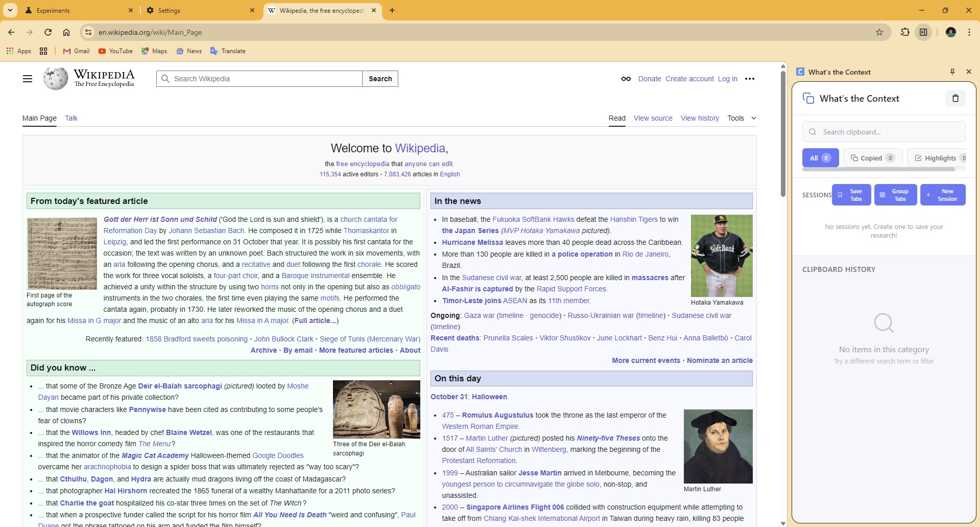Open the appearance glasses icon
The height and width of the screenshot is (527, 980).
(626, 79)
